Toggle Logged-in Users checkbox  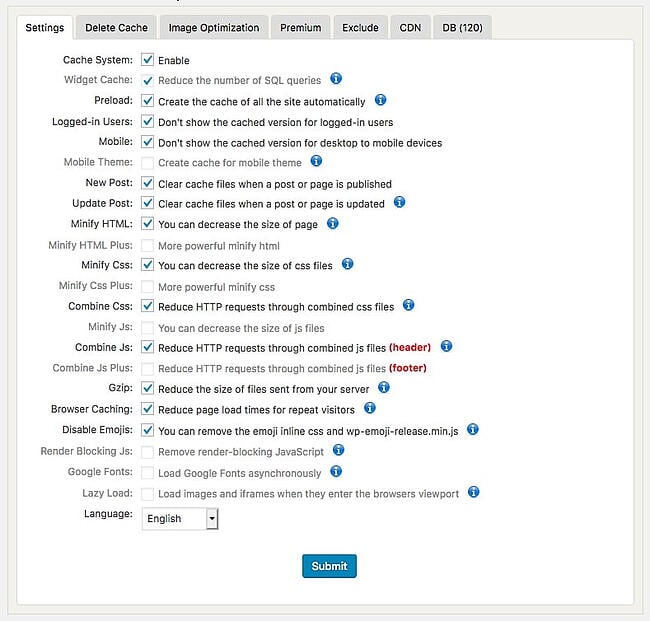coord(147,121)
